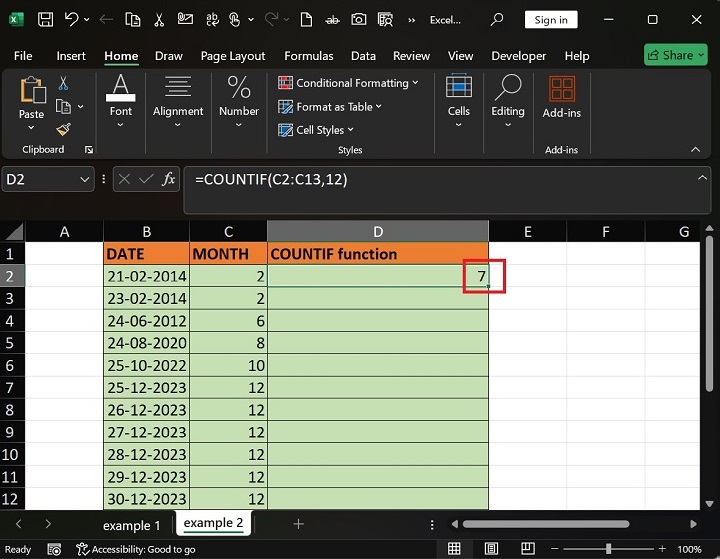Click the Undo arrow icon
Image resolution: width=720 pixels, height=559 pixels.
(72, 20)
